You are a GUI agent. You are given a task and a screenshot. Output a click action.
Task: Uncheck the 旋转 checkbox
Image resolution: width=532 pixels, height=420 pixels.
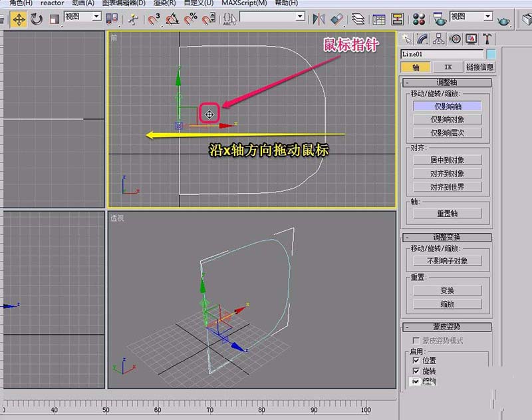point(416,371)
